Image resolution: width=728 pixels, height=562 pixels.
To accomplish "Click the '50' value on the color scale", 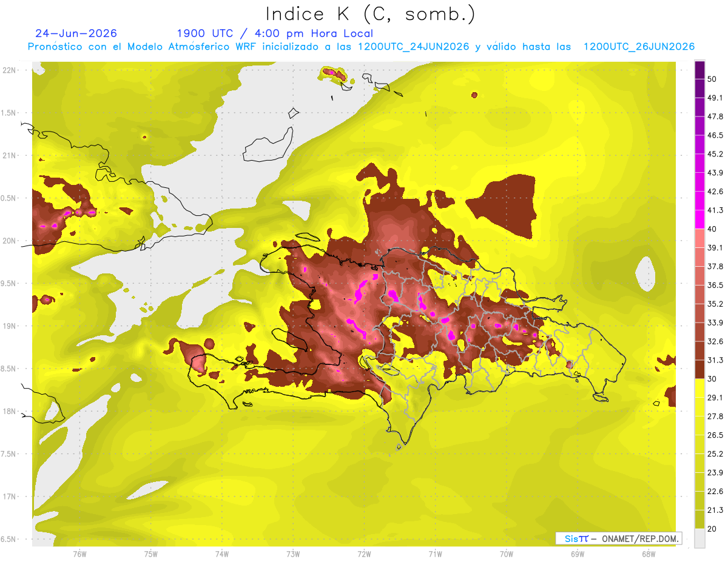I will pos(712,79).
